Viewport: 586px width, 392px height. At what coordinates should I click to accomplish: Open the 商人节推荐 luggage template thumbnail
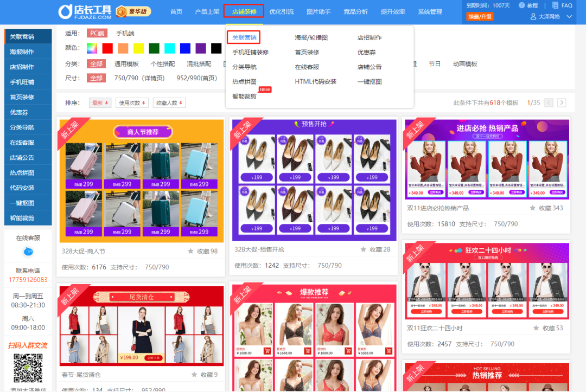[x=142, y=181]
